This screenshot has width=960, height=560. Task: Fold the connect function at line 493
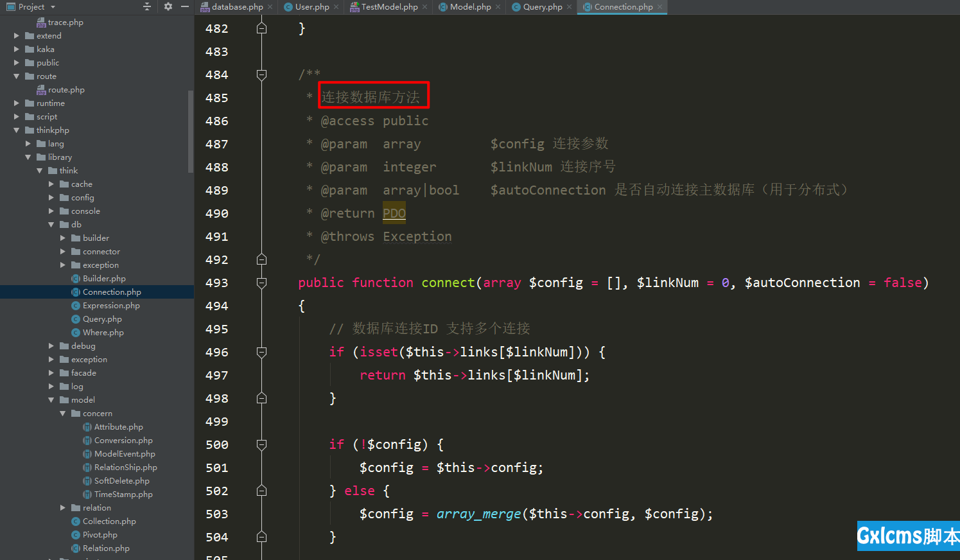(261, 283)
